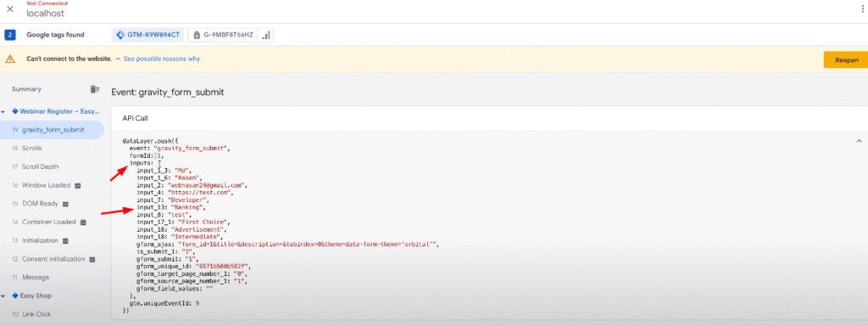Screen dimensions: 868x326
Task: Click the badge icon next to Initialization
Action: point(65,241)
